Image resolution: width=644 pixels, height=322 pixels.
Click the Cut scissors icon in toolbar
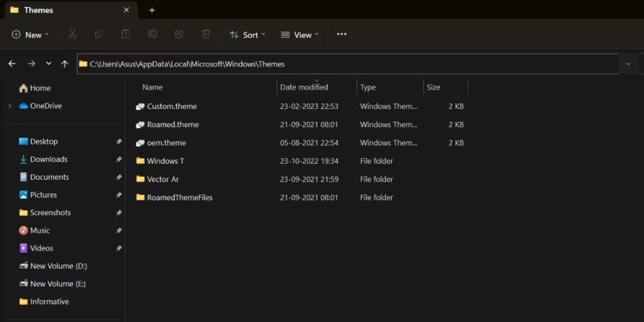(72, 35)
